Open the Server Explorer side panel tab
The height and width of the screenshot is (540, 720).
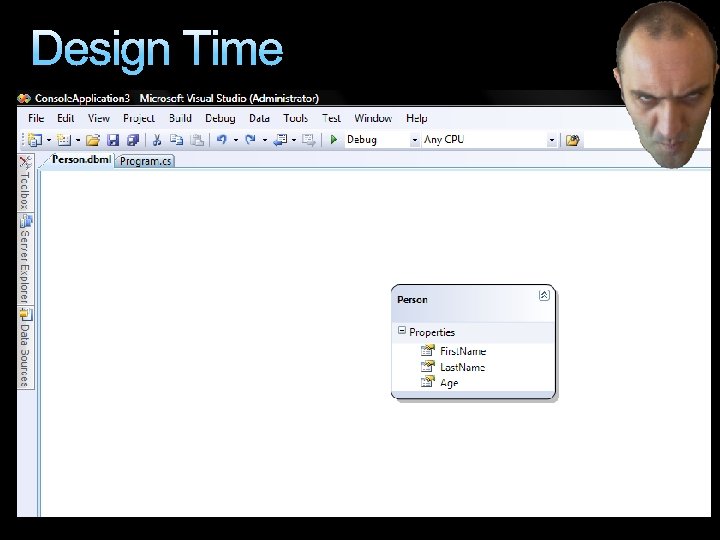25,259
